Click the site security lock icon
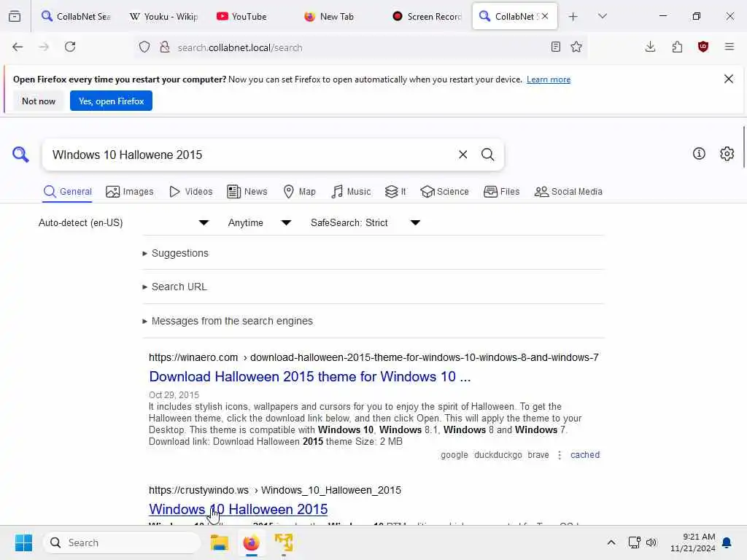The image size is (747, 560). coord(165,47)
